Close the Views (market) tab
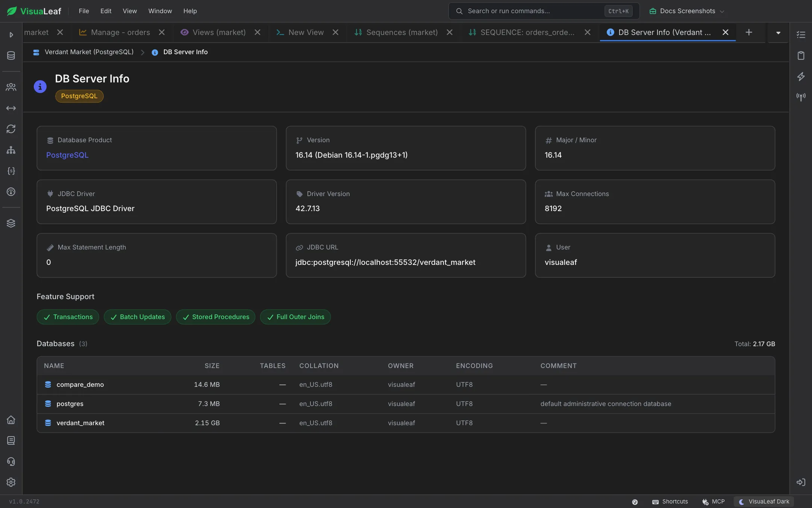812x508 pixels. coord(258,32)
